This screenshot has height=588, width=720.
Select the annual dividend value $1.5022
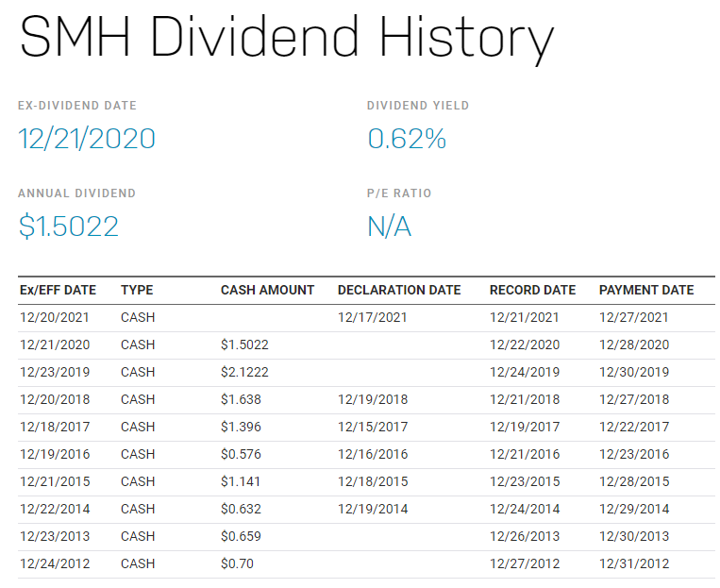(68, 227)
